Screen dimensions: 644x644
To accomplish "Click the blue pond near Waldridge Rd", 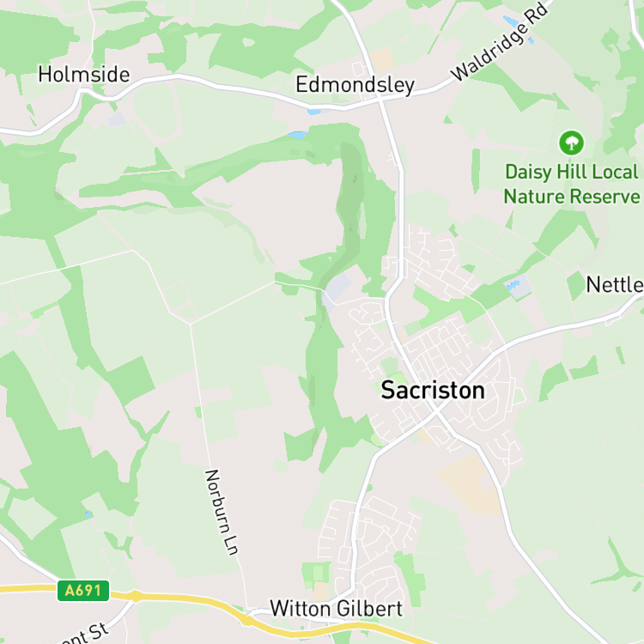I will tap(511, 21).
